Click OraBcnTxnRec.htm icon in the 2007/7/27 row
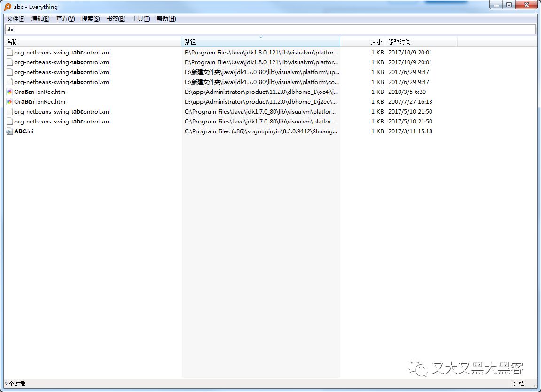This screenshot has height=392, width=541. [9, 101]
